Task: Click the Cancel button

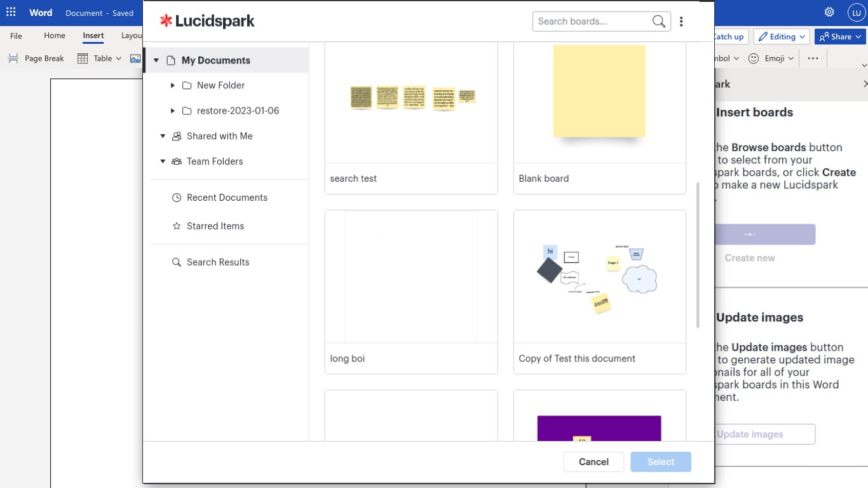Action: [x=593, y=462]
